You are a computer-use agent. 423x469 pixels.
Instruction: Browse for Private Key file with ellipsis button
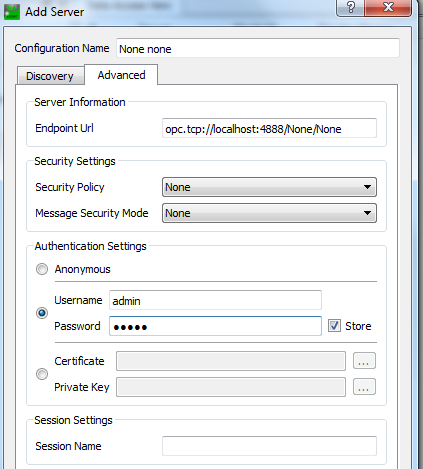coord(364,387)
